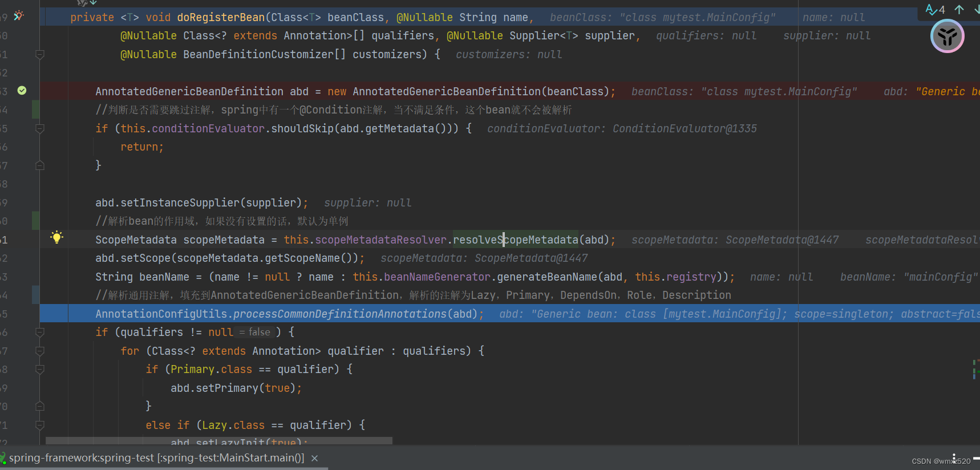
Task: Jump to previous highlighted problem arrow
Action: [x=959, y=10]
